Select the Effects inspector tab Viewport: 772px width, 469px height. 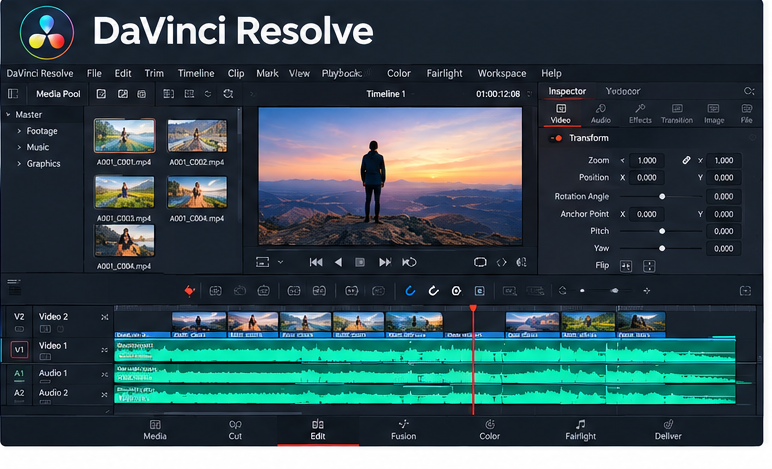point(640,114)
